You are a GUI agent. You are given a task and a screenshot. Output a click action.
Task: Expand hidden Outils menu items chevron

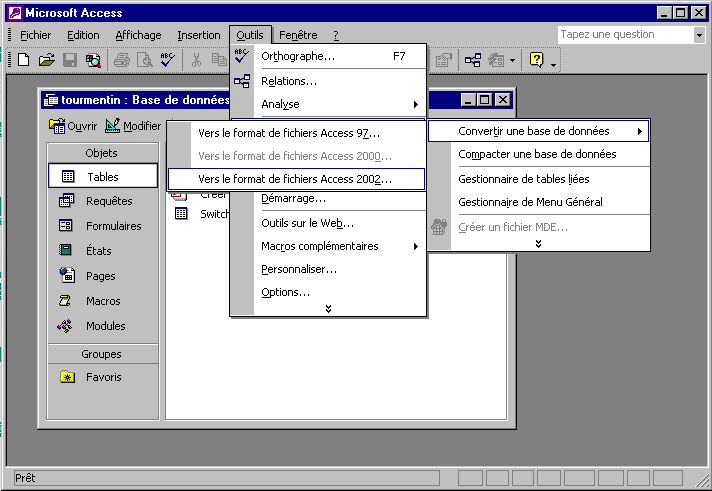328,309
